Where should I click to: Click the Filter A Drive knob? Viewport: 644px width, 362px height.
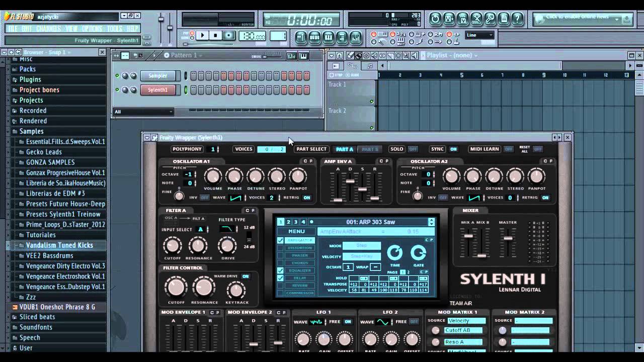coord(227,246)
